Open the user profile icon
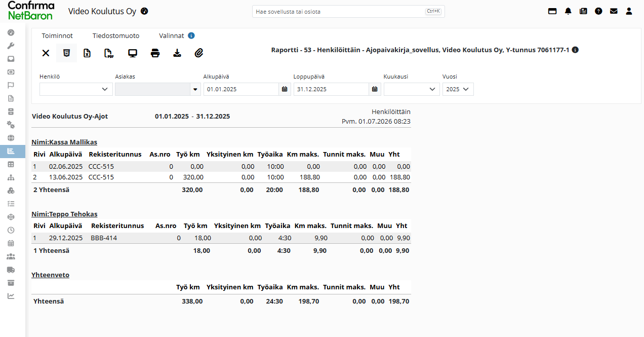 [x=629, y=11]
